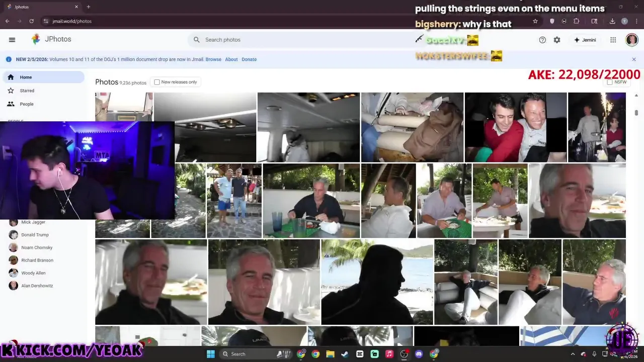Open the green Kick app on taskbar
Screen dimensions: 644x362
pos(375,354)
